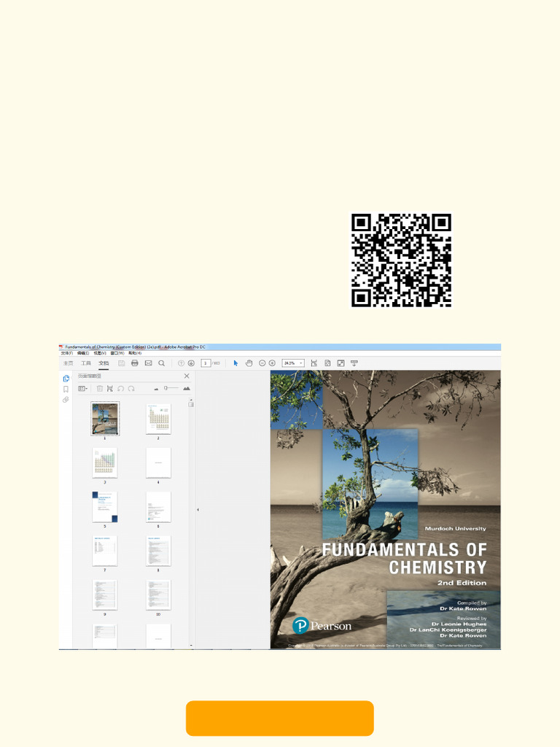Select page 5 title page thumbnail

click(105, 507)
